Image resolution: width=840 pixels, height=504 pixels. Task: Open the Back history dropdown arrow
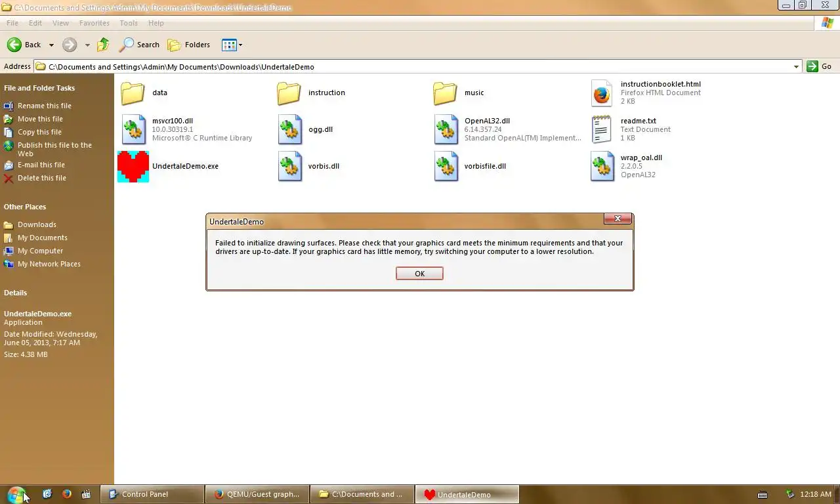click(x=51, y=45)
